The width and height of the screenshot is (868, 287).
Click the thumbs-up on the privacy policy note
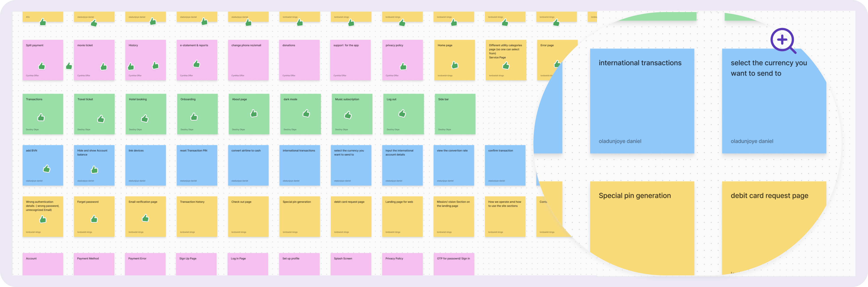pos(403,67)
